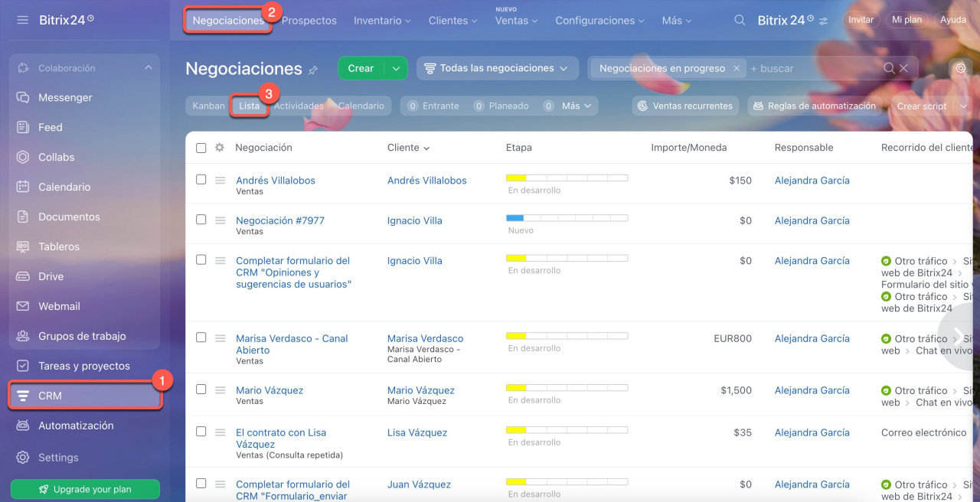Click the right scroll arrow over the table

tap(959, 337)
